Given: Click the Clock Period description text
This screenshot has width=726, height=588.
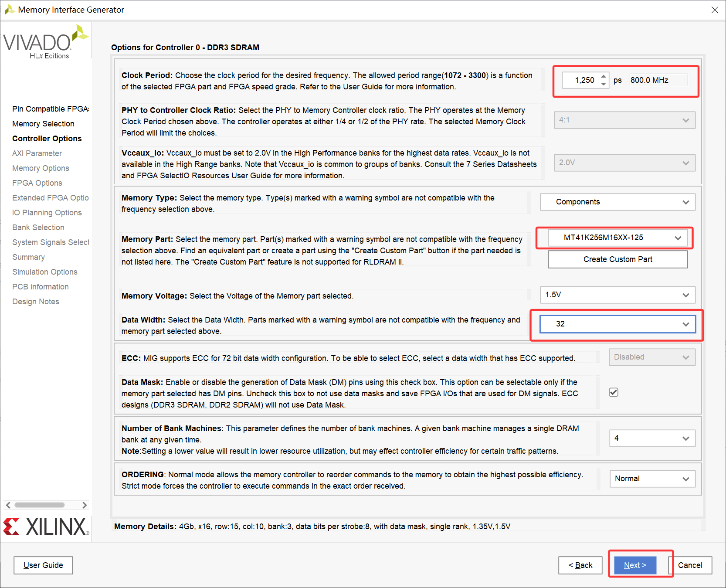Looking at the screenshot, I should (x=327, y=81).
